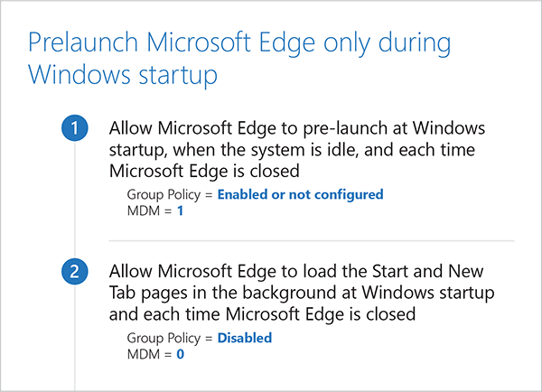This screenshot has height=392, width=542.
Task: Click "and each time Microsoft Edge is closed" line
Action: tap(262, 313)
